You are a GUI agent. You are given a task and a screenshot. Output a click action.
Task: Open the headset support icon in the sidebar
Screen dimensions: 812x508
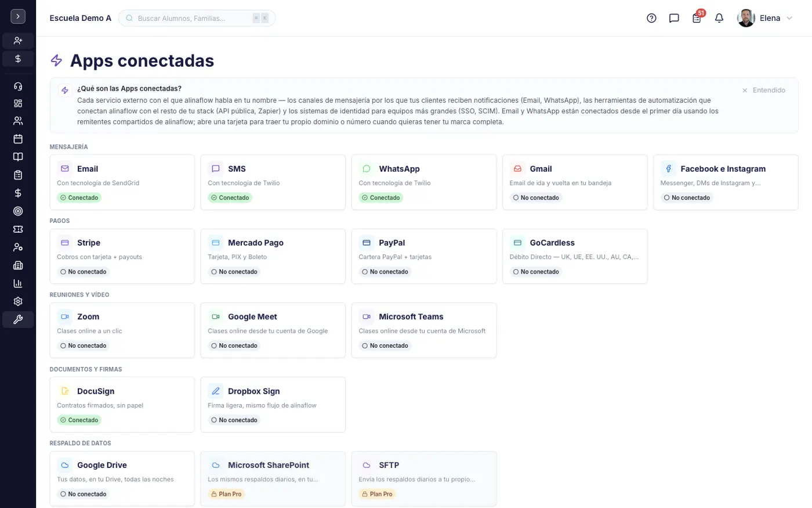[18, 87]
